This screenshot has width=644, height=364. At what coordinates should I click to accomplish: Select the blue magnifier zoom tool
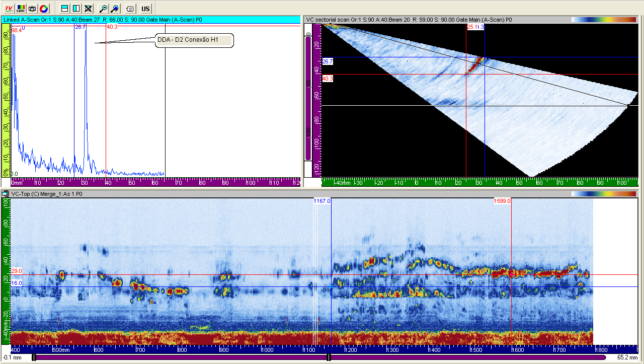pyautogui.click(x=115, y=8)
